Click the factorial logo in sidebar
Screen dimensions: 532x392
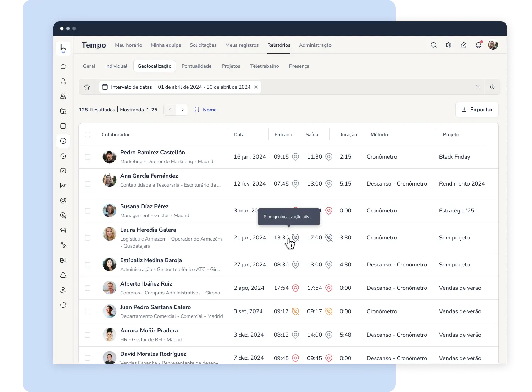(63, 48)
